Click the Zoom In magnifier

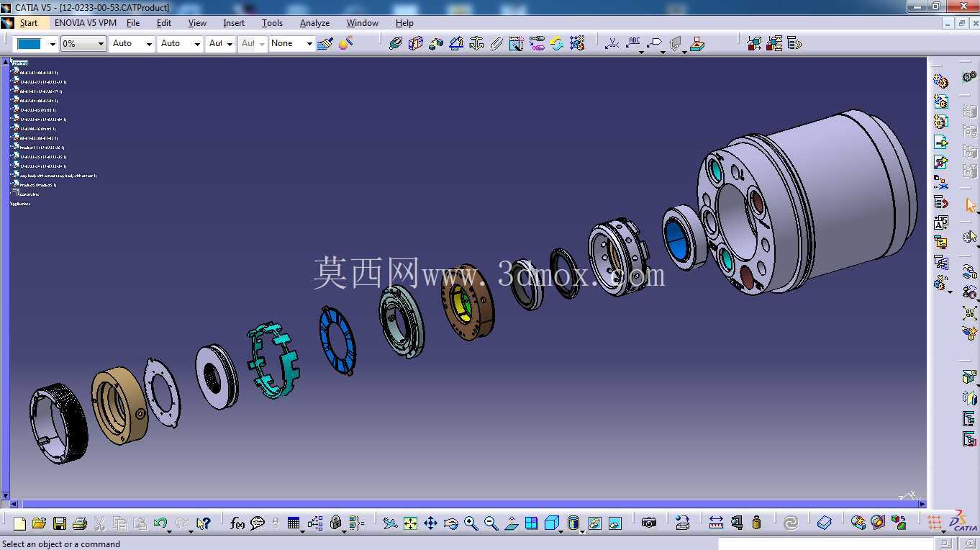tap(471, 523)
